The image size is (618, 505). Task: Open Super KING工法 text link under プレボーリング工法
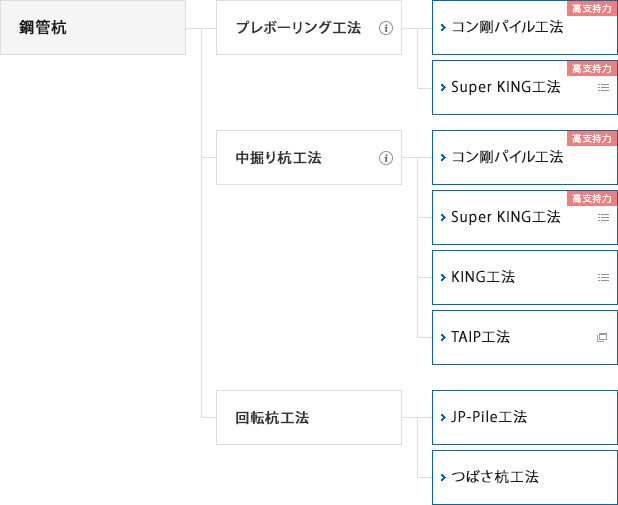(x=505, y=87)
